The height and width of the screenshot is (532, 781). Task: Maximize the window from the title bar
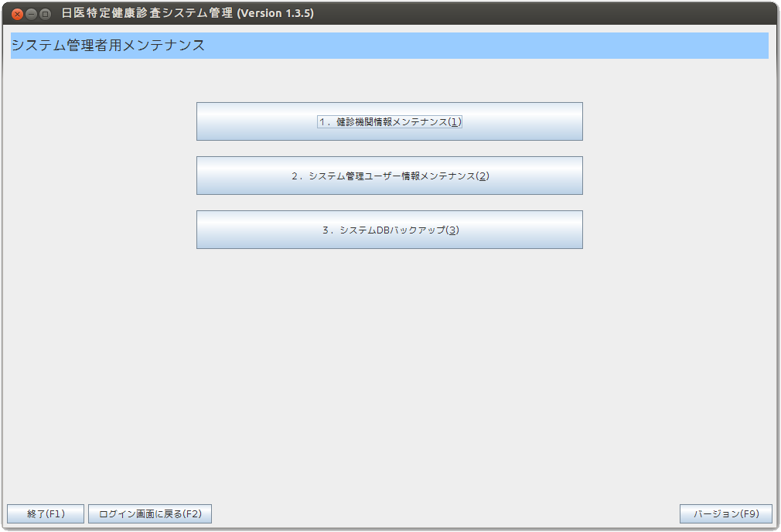(46, 14)
